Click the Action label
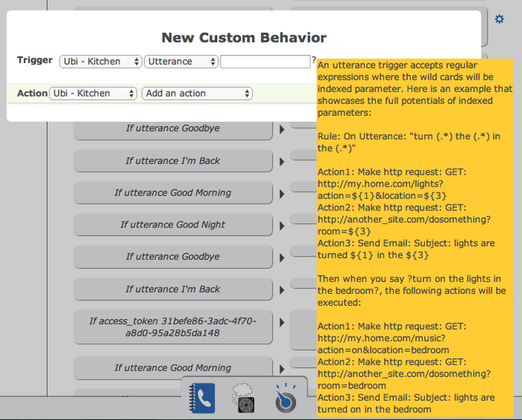Viewport: 522px width, 420px height. (x=32, y=93)
